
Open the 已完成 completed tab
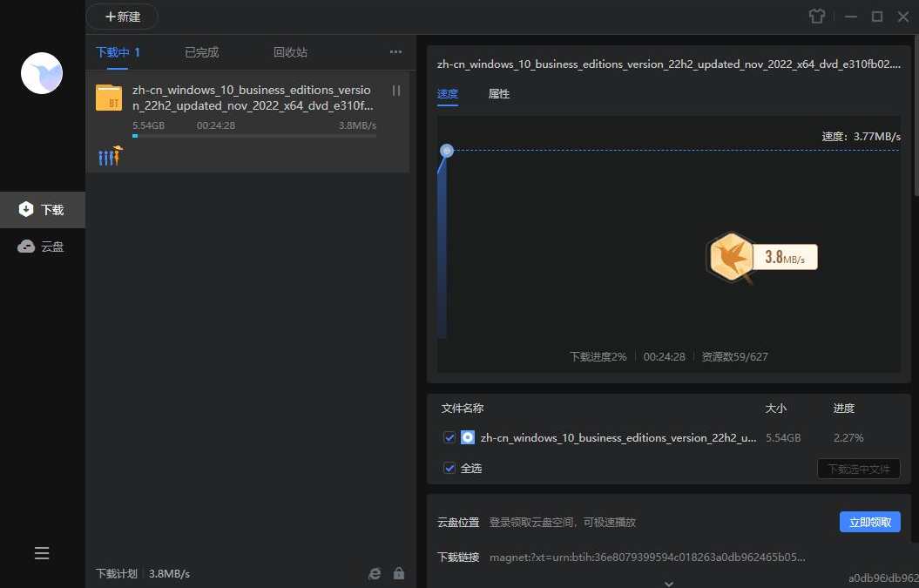[x=201, y=52]
